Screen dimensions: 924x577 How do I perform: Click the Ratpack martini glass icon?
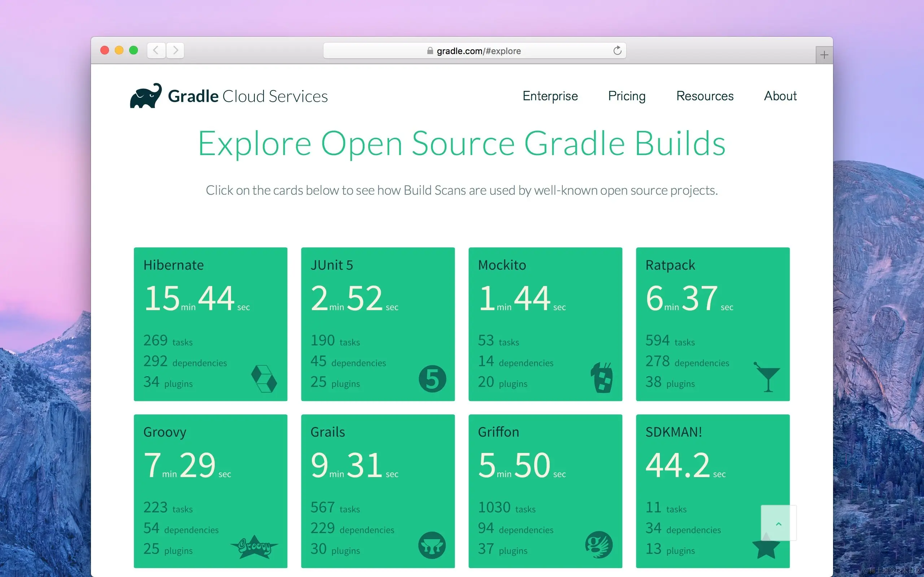[x=767, y=378]
